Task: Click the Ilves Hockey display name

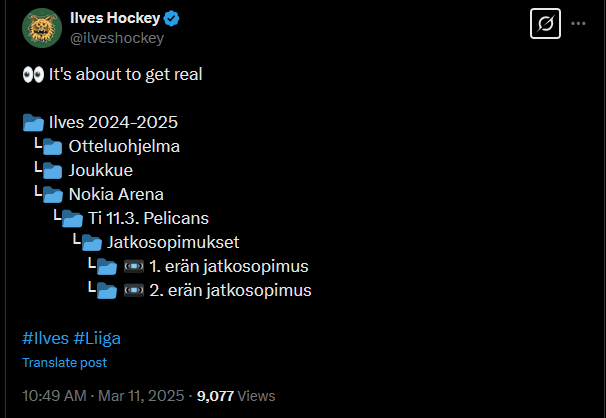Action: (x=115, y=18)
